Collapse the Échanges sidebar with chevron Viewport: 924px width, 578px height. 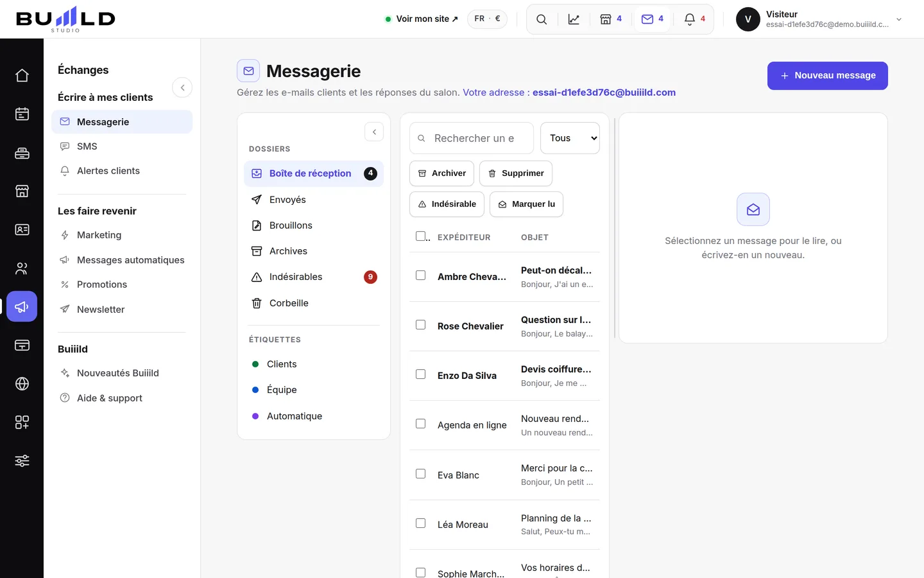click(x=182, y=87)
